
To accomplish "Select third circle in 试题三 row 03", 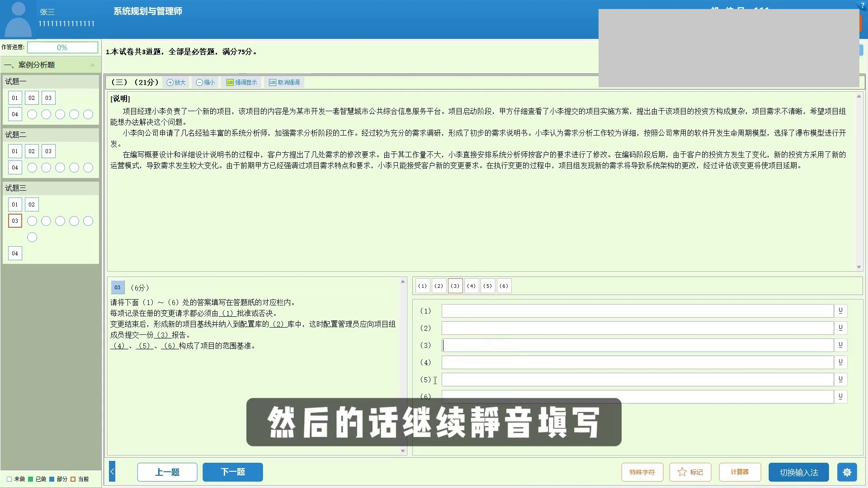I will point(60,221).
